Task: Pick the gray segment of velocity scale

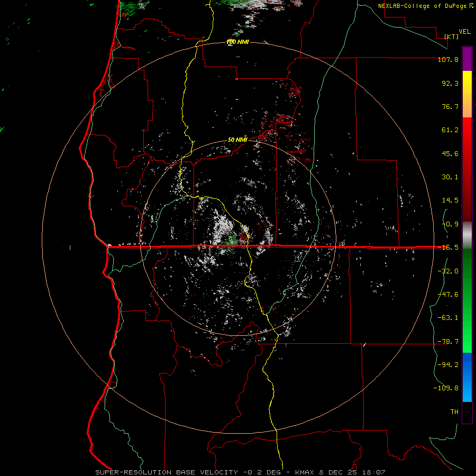Action: click(467, 235)
